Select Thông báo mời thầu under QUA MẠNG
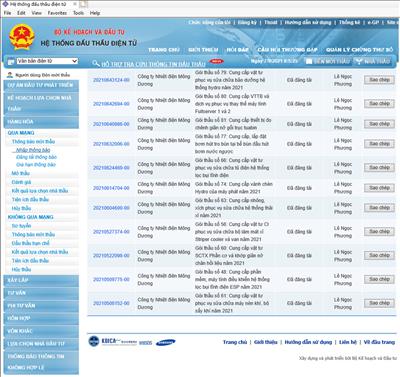 point(33,142)
